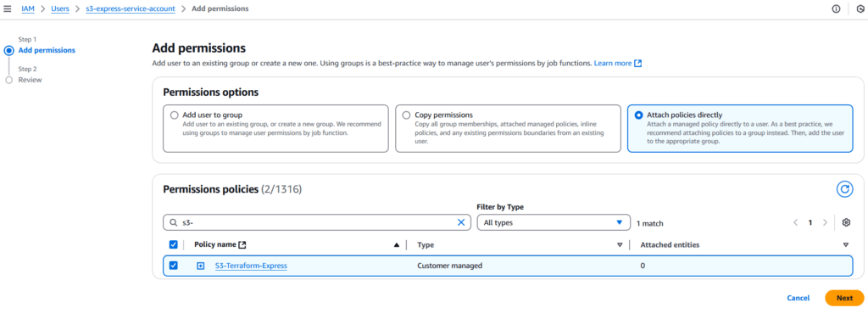Viewport: 868px width, 325px height.
Task: Go to IAM breadcrumb
Action: (x=28, y=8)
